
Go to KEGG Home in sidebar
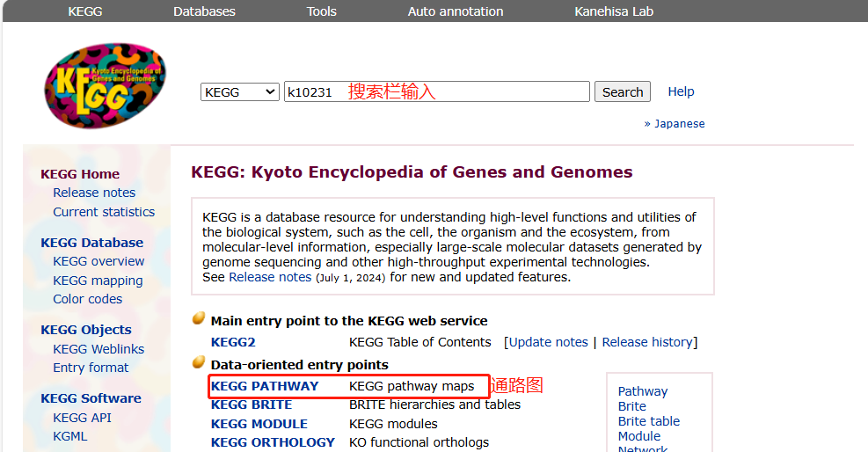[80, 174]
